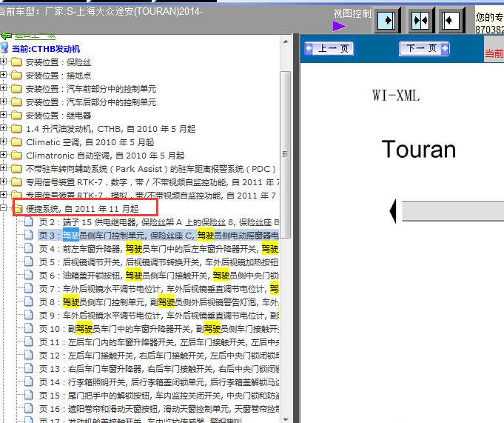This screenshot has height=423, width=504.
Task: Open 页 3 : 驾驶员侧车门控制单元
Action: coord(159,236)
